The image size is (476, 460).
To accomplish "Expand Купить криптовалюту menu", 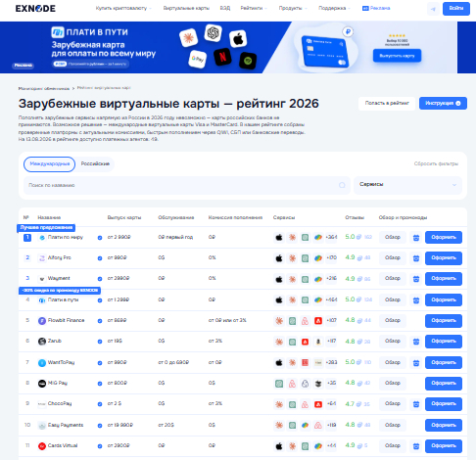I will coord(123,8).
